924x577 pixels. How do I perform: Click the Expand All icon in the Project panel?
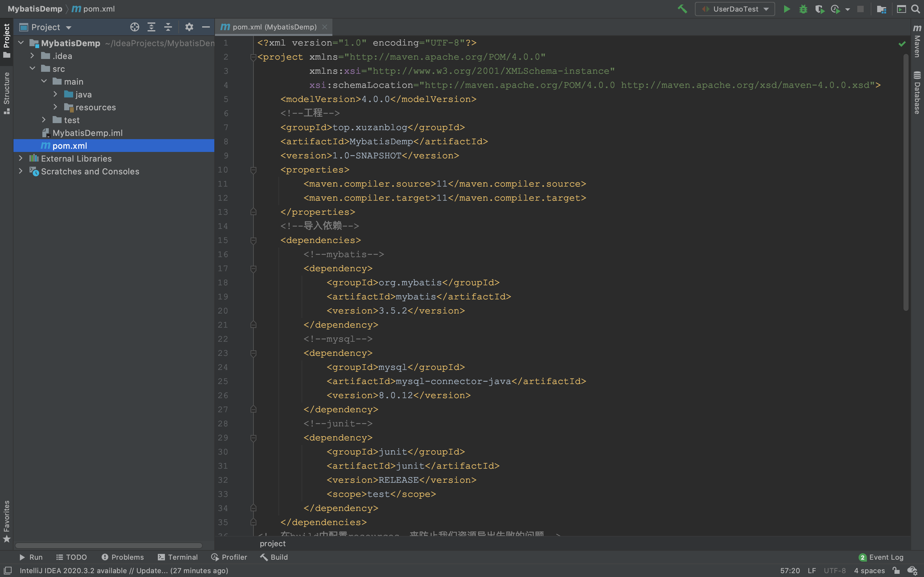point(151,27)
